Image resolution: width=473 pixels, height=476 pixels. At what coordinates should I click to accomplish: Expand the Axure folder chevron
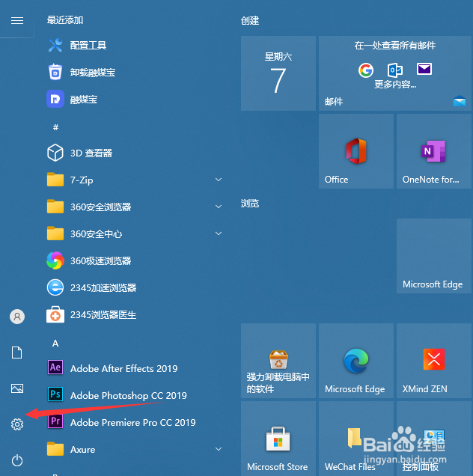click(219, 449)
